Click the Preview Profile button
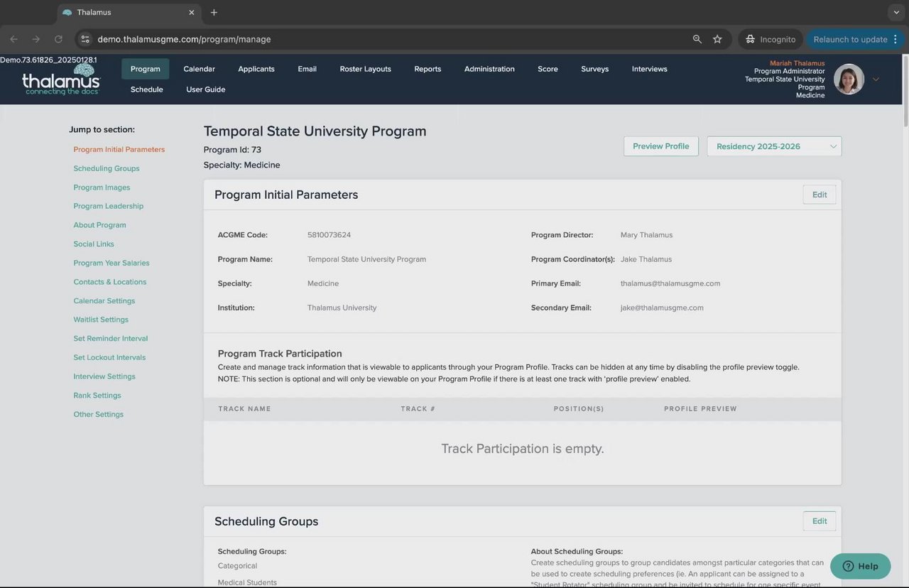This screenshot has height=588, width=909. coord(660,146)
